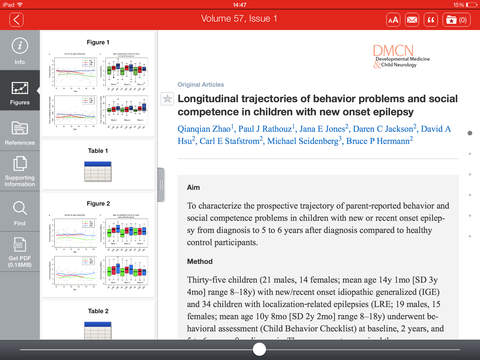The height and width of the screenshot is (360, 480).
Task: Toggle the favorite star beside article title
Action: [x=167, y=99]
